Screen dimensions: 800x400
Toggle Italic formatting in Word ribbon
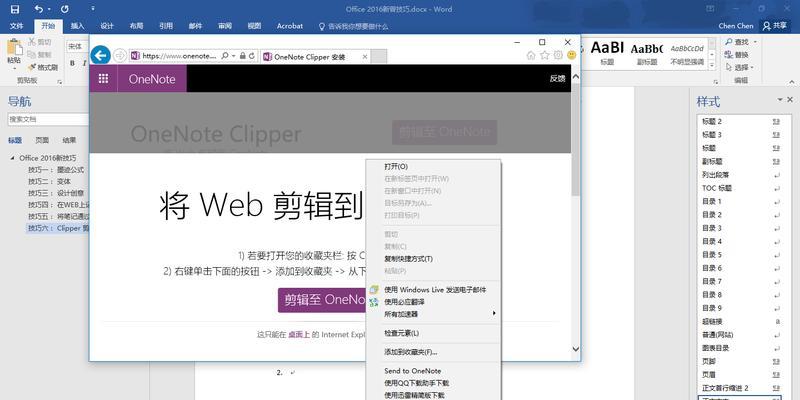84,63
